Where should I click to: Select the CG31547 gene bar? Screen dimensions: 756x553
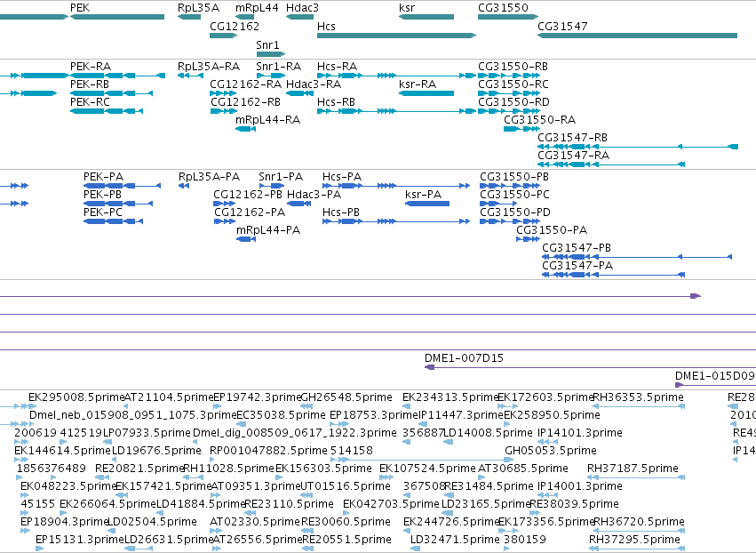637,36
